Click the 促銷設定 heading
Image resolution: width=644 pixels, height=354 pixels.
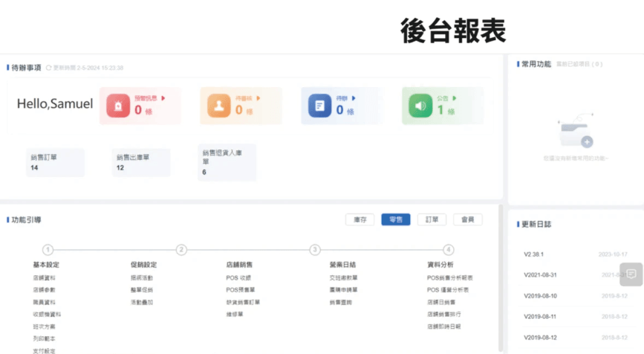coord(144,265)
